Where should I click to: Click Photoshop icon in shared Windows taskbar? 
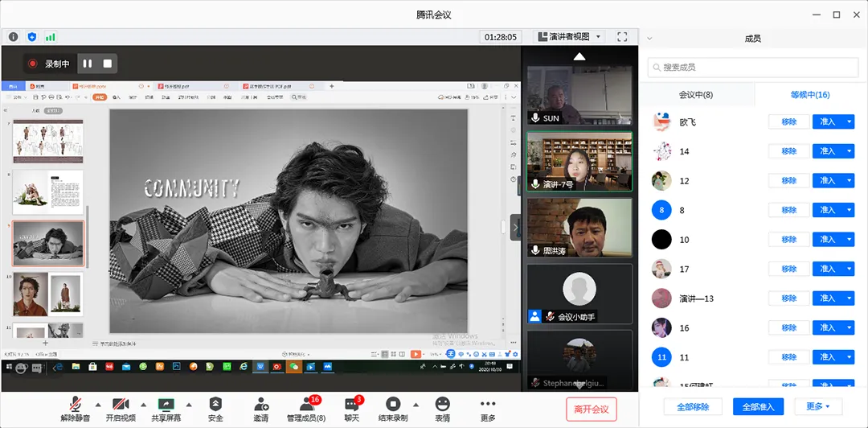tap(177, 367)
